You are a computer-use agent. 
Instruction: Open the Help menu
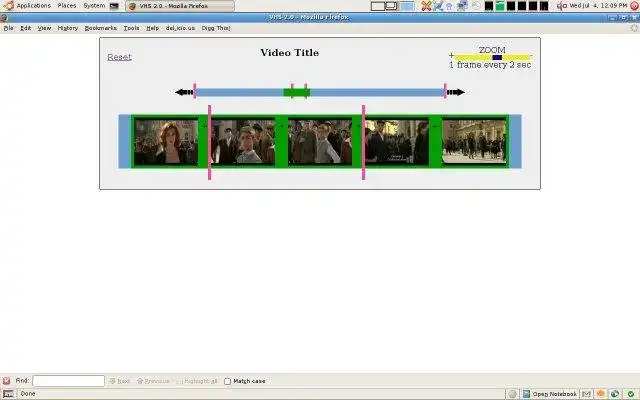153,28
